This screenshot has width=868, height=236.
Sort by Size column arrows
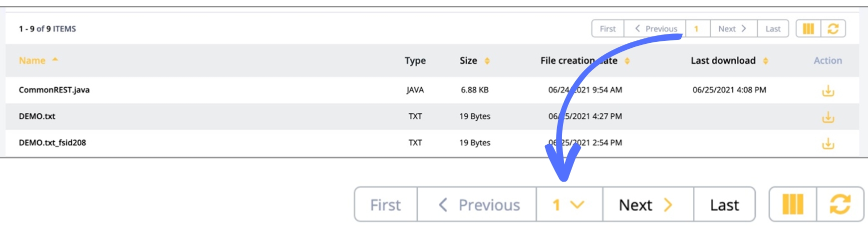[487, 61]
